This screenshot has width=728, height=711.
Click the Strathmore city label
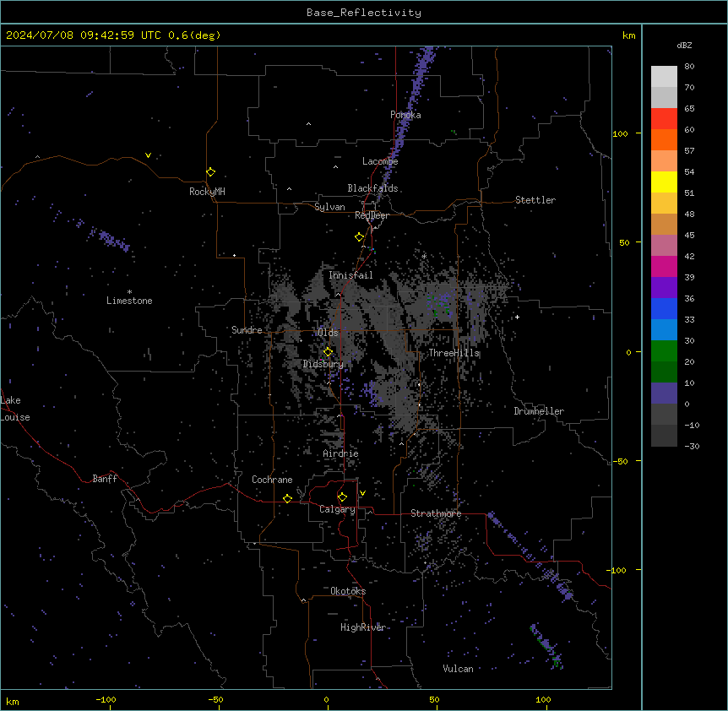point(436,513)
